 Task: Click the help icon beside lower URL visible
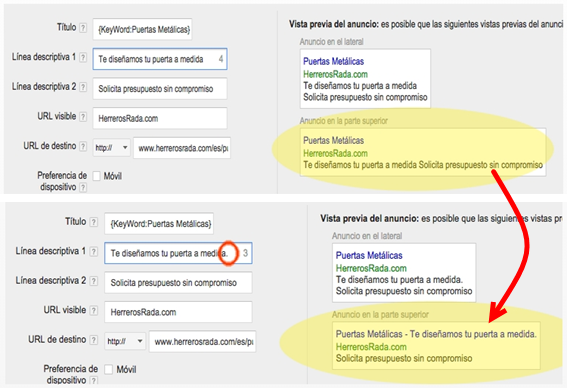point(94,311)
